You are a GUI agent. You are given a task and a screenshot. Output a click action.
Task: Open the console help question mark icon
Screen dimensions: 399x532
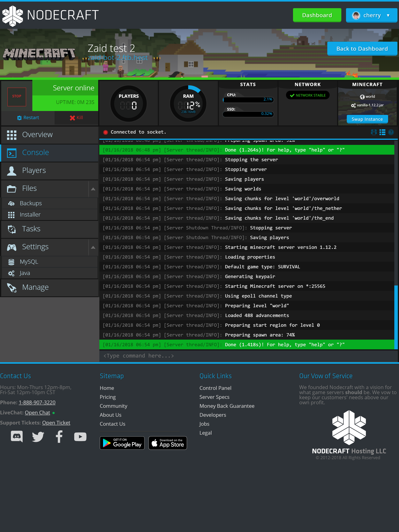coord(391,132)
